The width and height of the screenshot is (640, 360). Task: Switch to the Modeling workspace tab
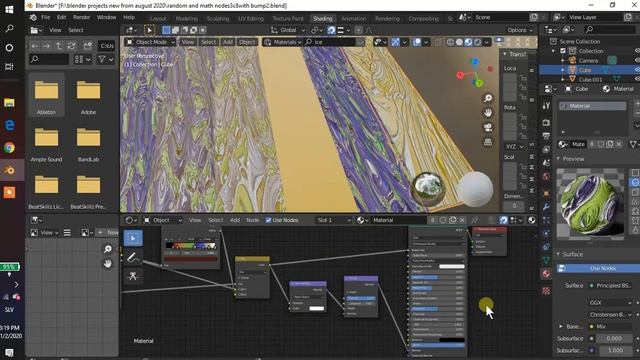point(187,18)
